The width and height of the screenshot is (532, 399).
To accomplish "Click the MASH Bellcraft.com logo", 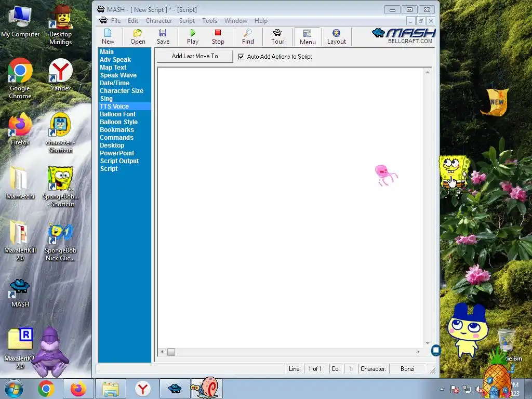I will click(404, 36).
